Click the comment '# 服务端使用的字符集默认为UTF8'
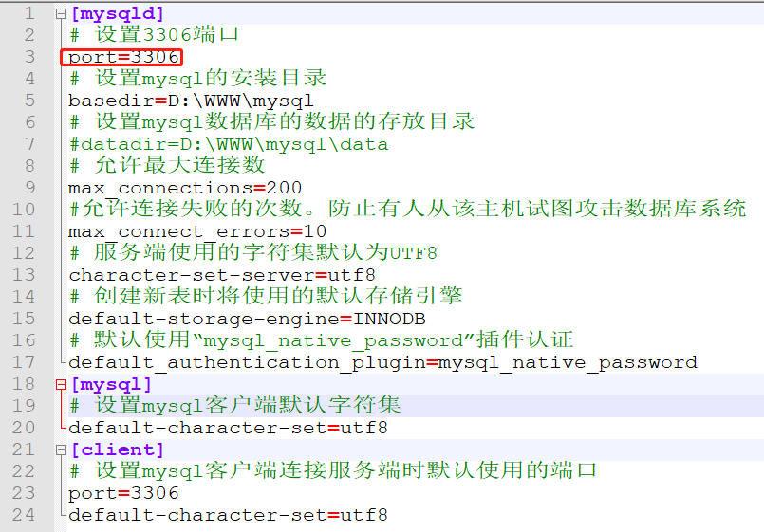The width and height of the screenshot is (764, 532). tap(253, 253)
